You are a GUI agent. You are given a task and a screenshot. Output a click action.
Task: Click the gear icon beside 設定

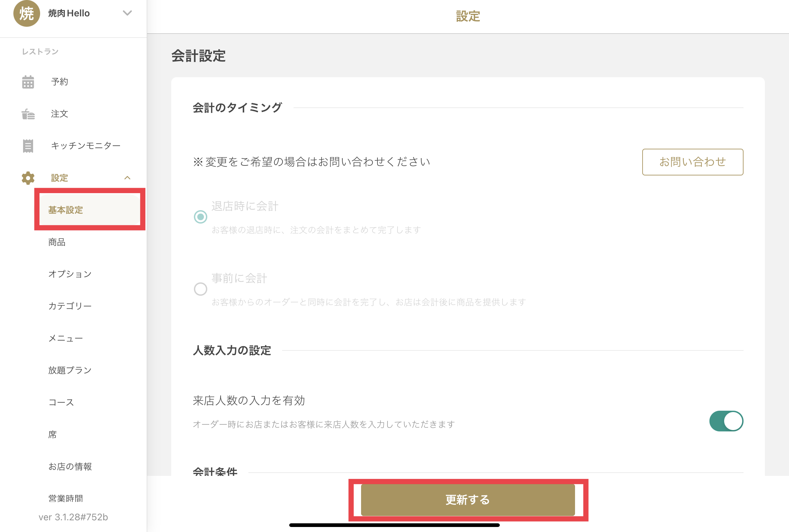pos(28,178)
